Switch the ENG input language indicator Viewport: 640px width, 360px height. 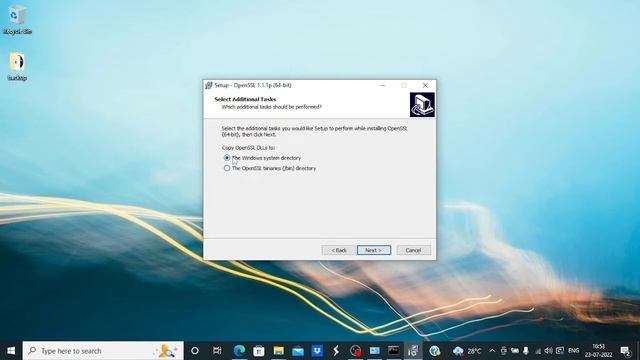tap(573, 351)
